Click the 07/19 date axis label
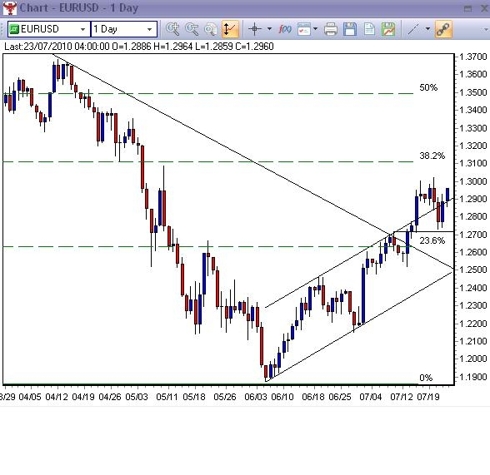490x475 pixels. 428,397
